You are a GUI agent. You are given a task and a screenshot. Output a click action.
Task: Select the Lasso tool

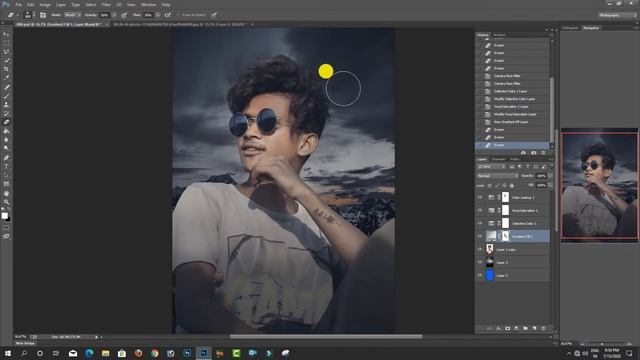pyautogui.click(x=6, y=52)
